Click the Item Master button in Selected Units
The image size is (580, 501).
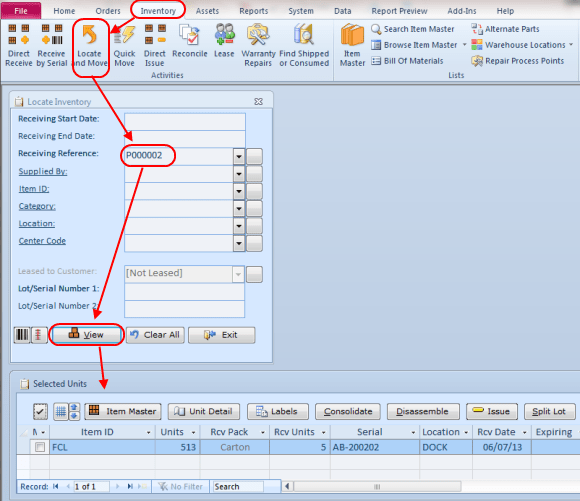click(123, 411)
